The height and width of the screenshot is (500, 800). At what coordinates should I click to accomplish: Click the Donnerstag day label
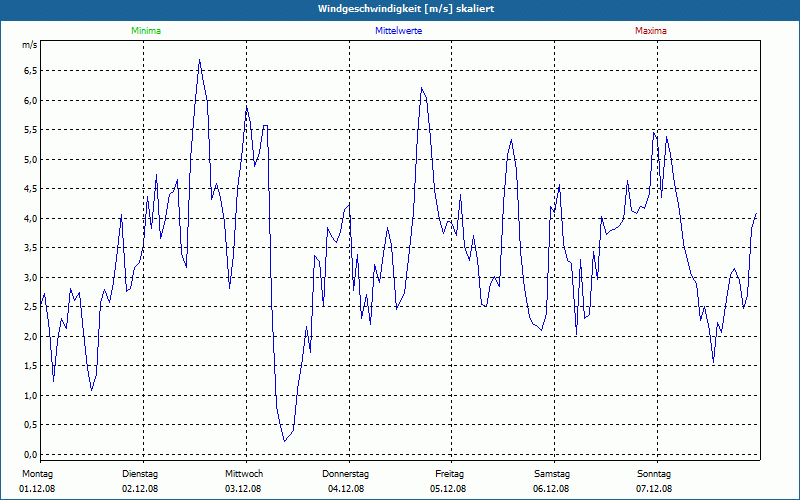point(345,474)
